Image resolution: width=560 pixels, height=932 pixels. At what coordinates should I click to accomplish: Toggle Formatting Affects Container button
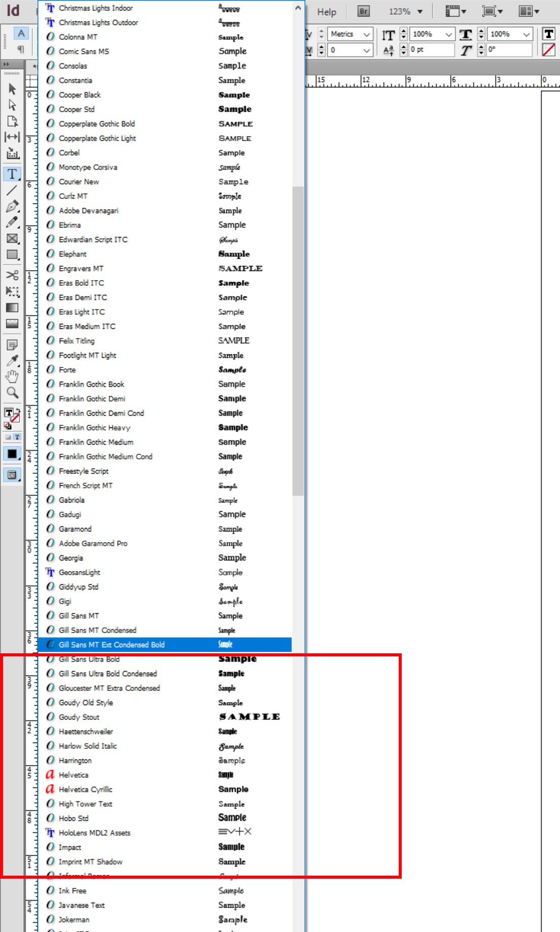click(x=8, y=437)
